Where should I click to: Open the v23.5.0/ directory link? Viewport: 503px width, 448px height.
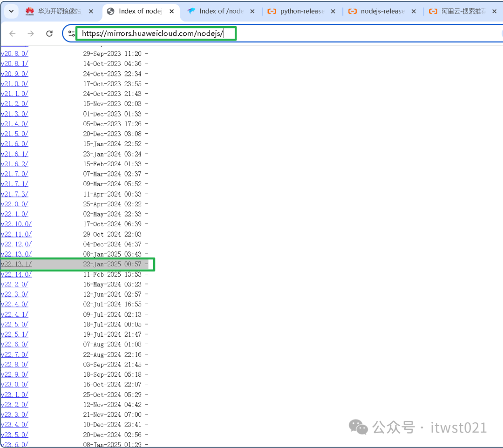(x=14, y=434)
